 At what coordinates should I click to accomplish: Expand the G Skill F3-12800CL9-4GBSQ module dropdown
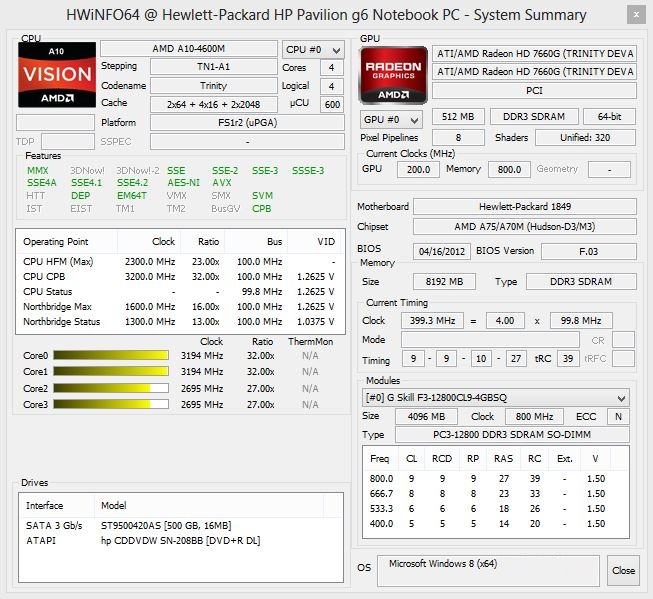[x=496, y=397]
